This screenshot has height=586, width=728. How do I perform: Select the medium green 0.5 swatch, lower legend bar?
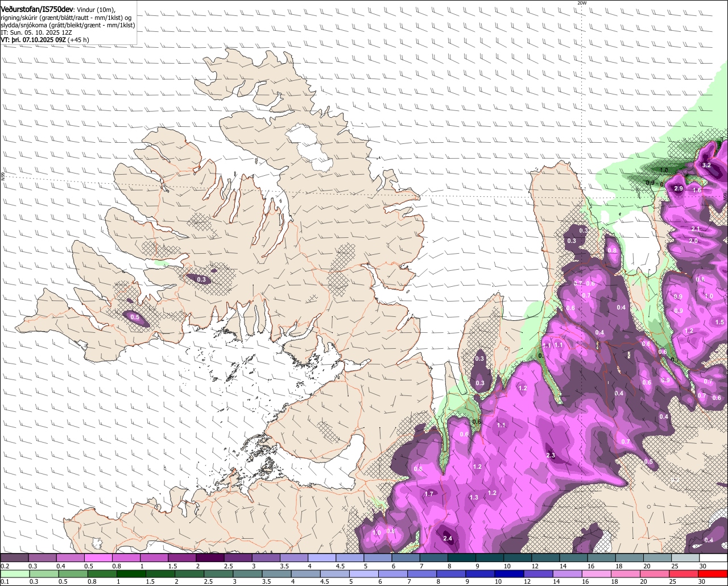(73, 574)
